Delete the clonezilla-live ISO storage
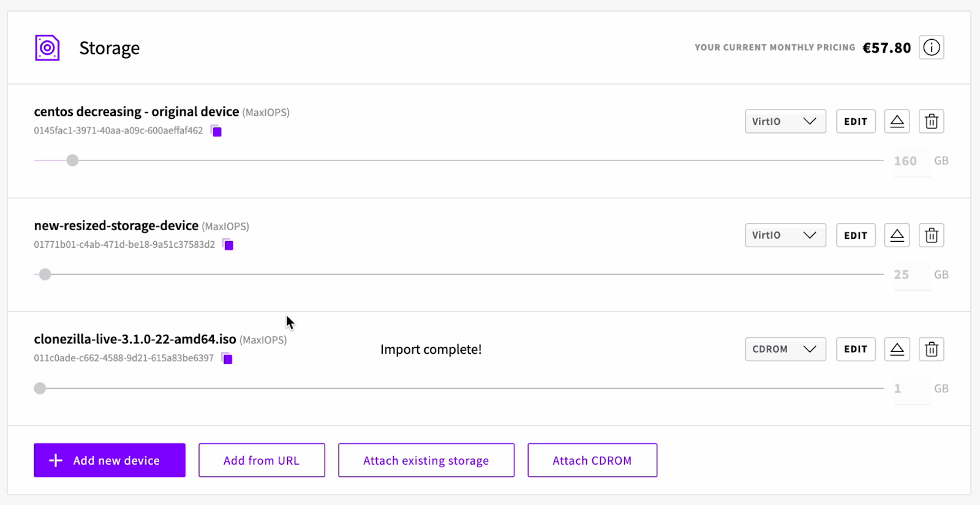This screenshot has height=505, width=980. coord(931,349)
